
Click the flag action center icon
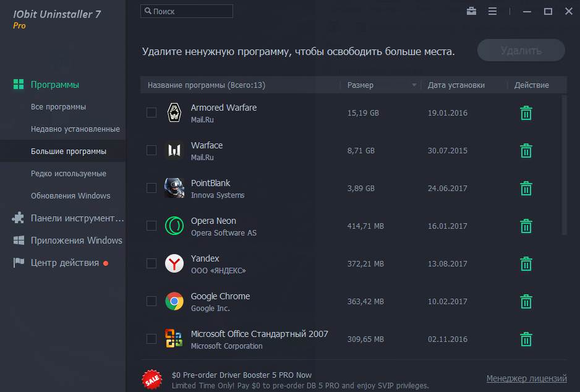(19, 263)
